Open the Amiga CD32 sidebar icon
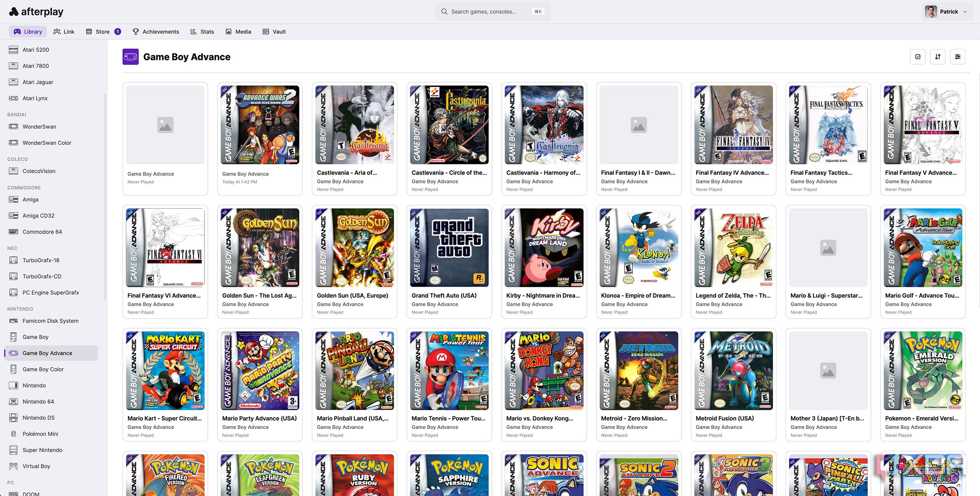This screenshot has height=496, width=980. coord(13,216)
